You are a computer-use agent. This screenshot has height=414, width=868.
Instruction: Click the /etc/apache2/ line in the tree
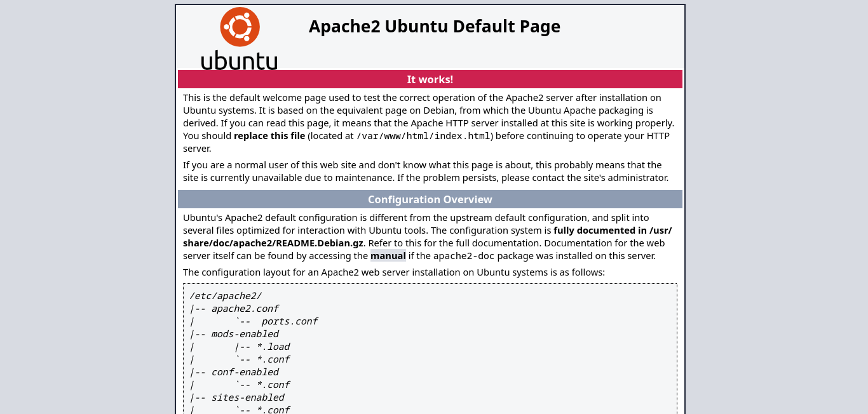pos(226,296)
